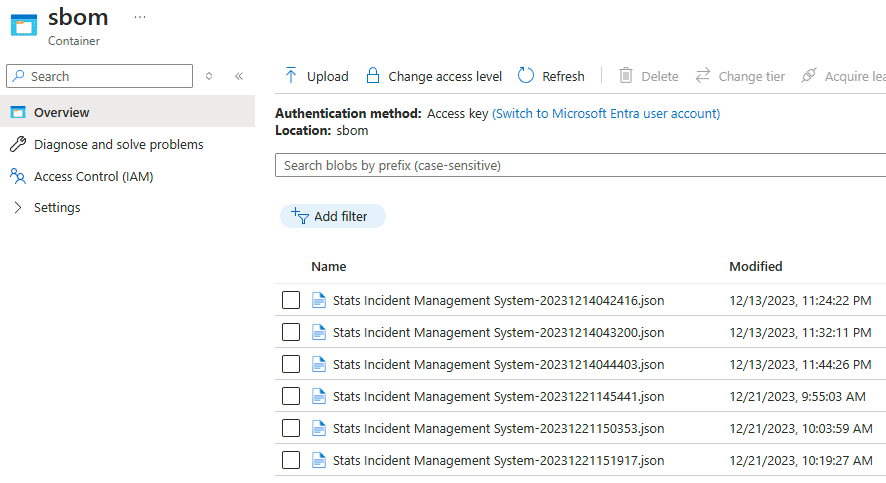
Task: Click the Acquire lease link icon
Action: (809, 75)
